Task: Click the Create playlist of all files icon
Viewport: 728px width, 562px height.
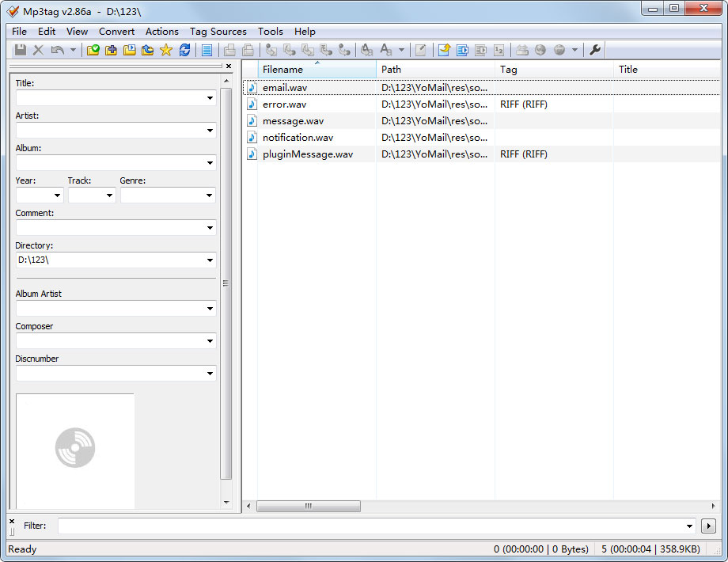Action: (x=462, y=50)
